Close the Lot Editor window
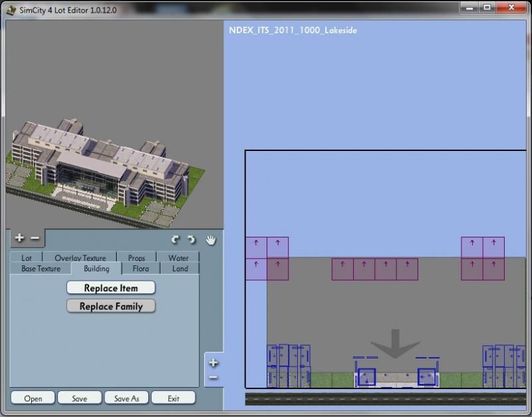 coord(511,7)
